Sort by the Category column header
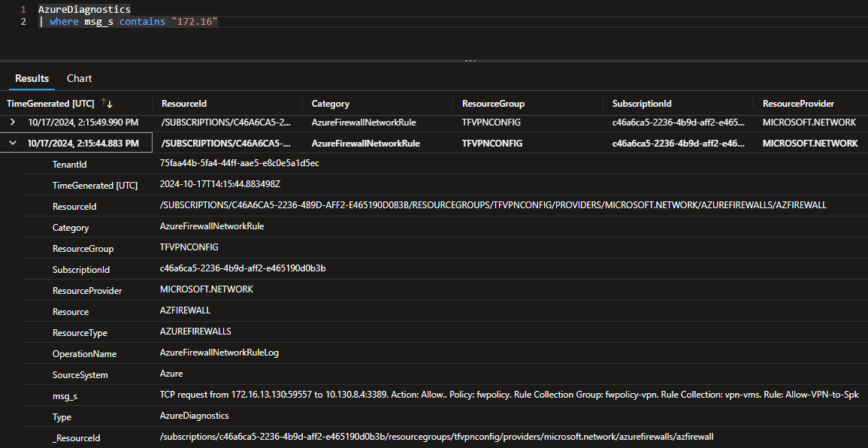The image size is (868, 448). tap(331, 103)
